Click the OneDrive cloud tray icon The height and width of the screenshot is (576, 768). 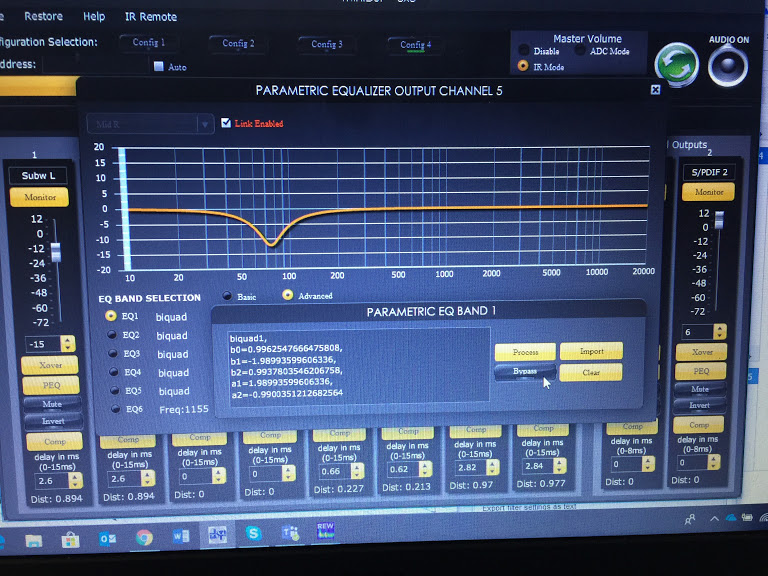coord(731,517)
